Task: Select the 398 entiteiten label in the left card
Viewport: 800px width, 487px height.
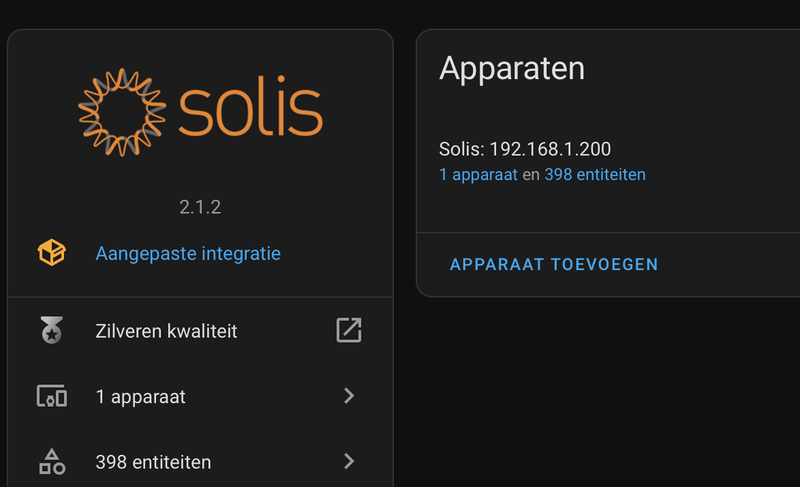Action: pos(153,462)
